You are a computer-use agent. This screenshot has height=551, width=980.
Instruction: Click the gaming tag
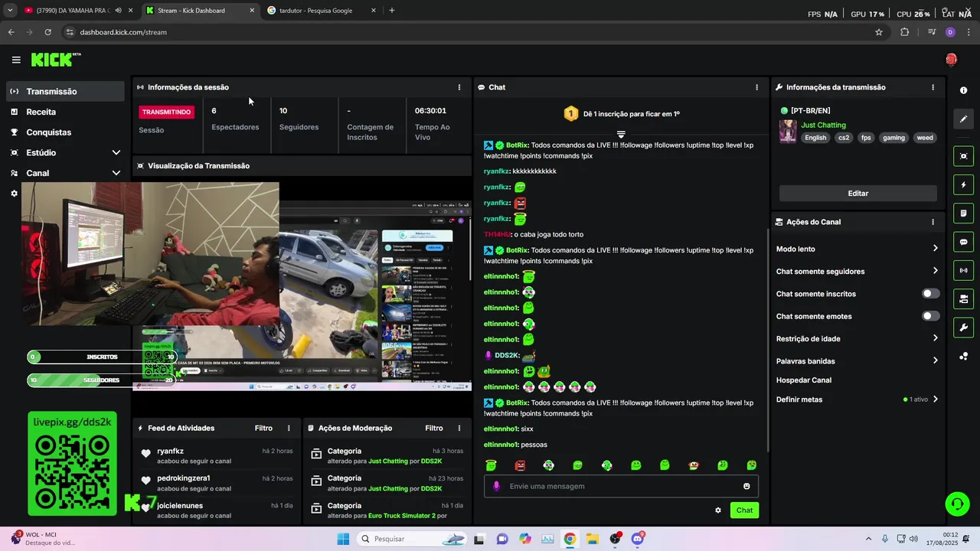[893, 138]
